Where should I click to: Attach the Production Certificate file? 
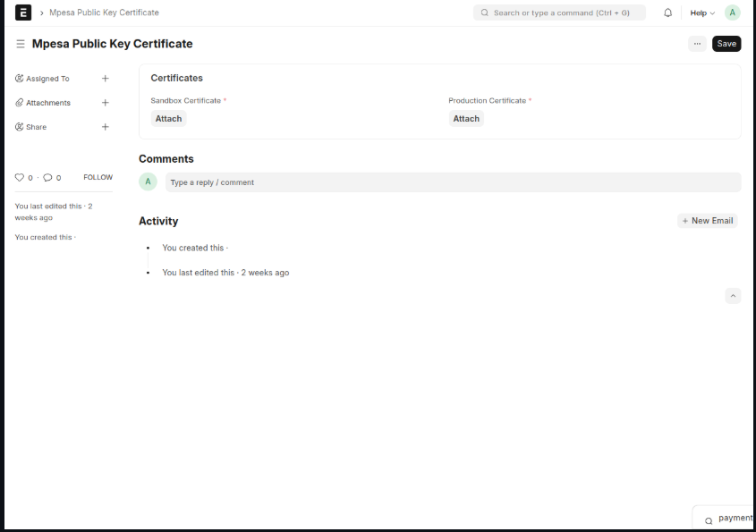[466, 119]
